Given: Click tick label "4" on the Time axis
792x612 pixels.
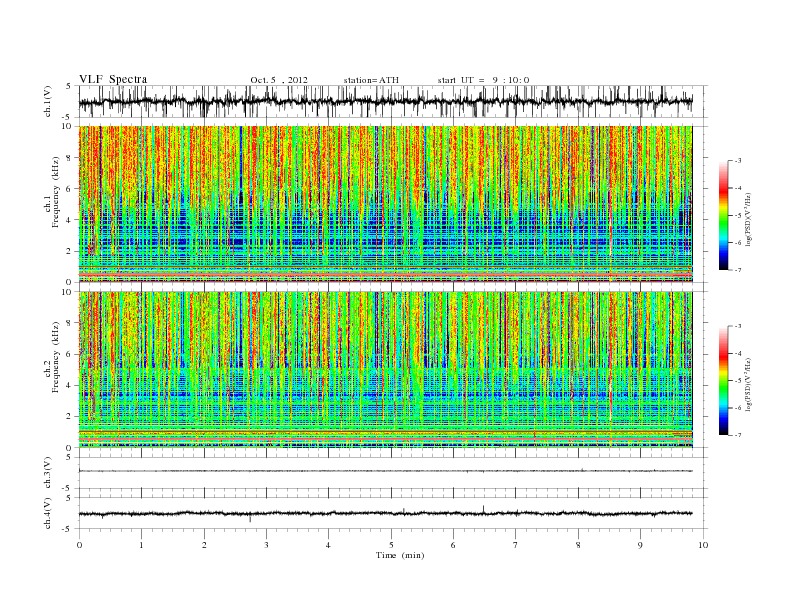Looking at the screenshot, I should tap(328, 545).
